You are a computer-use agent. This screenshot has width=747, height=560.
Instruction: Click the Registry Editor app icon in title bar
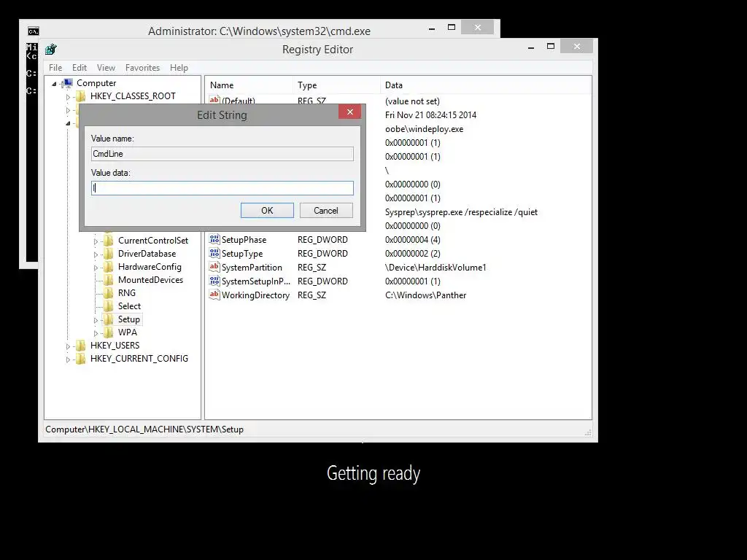(x=51, y=49)
